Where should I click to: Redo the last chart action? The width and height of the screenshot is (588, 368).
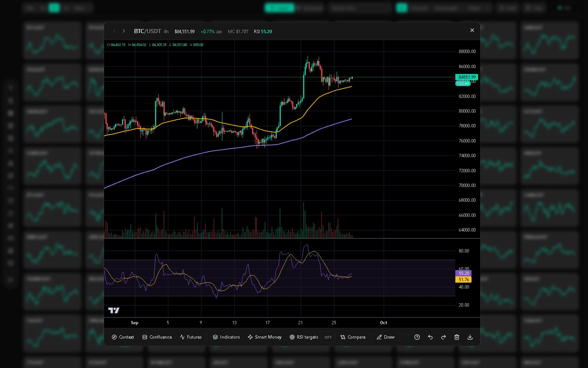coord(444,337)
